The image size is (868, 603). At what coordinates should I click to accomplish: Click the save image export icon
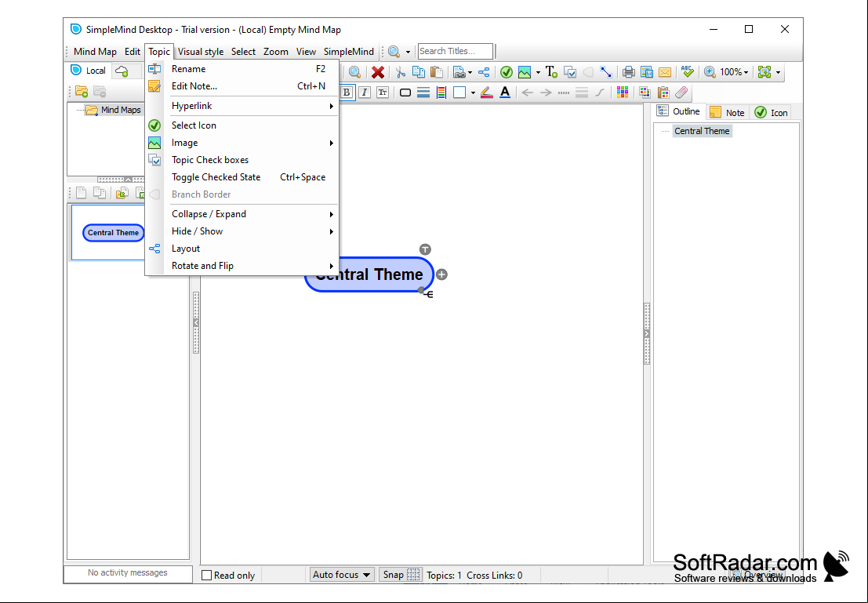point(647,72)
